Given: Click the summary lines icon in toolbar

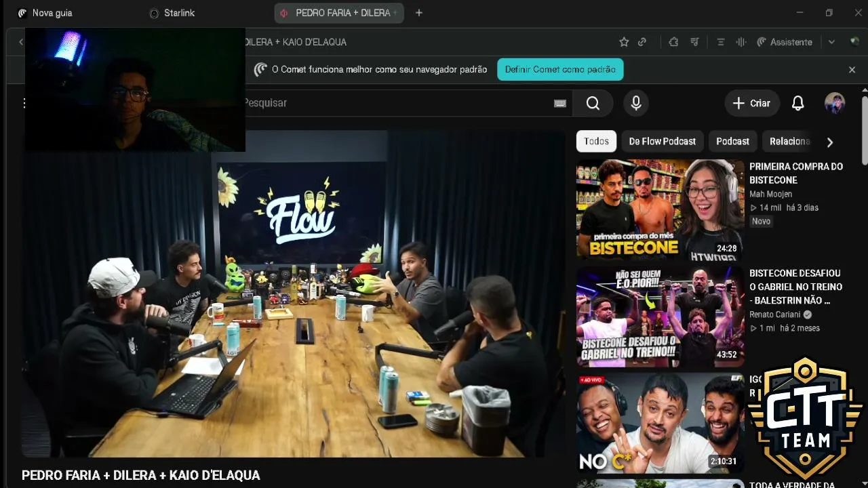Looking at the screenshot, I should [x=721, y=42].
